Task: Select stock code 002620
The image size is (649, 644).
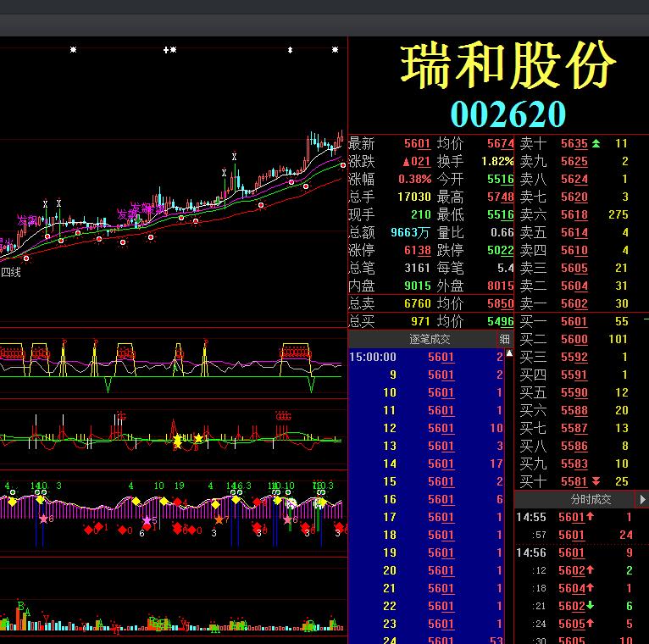Action: pyautogui.click(x=508, y=114)
